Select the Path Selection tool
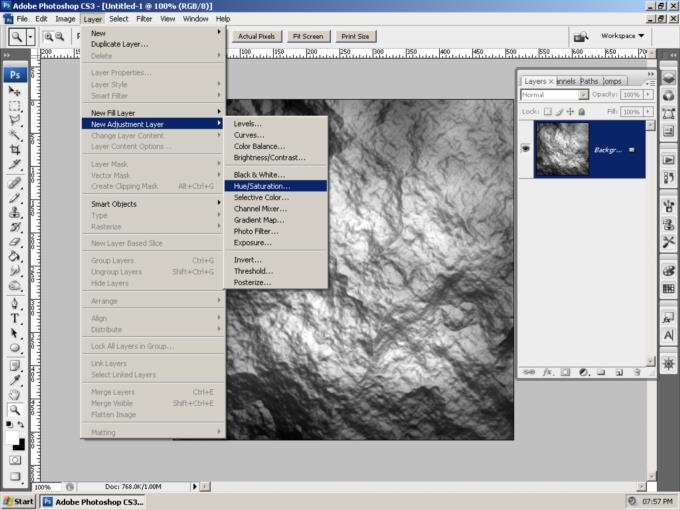The height and width of the screenshot is (510, 680). coord(15,333)
